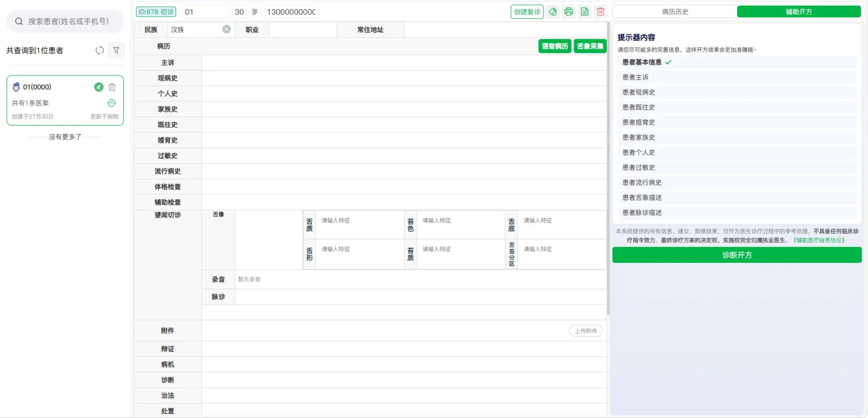Click the 现病史 text area
868x418 pixels.
click(x=404, y=78)
